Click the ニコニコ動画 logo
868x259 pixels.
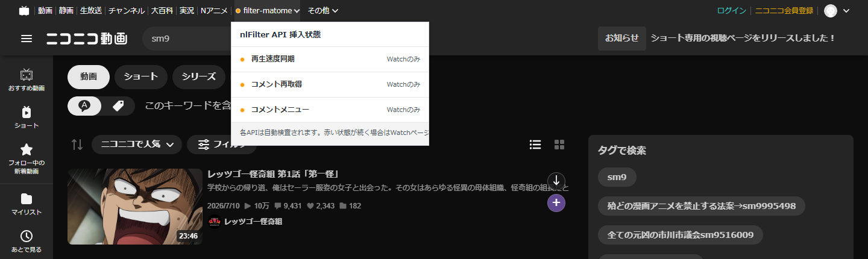(x=87, y=39)
